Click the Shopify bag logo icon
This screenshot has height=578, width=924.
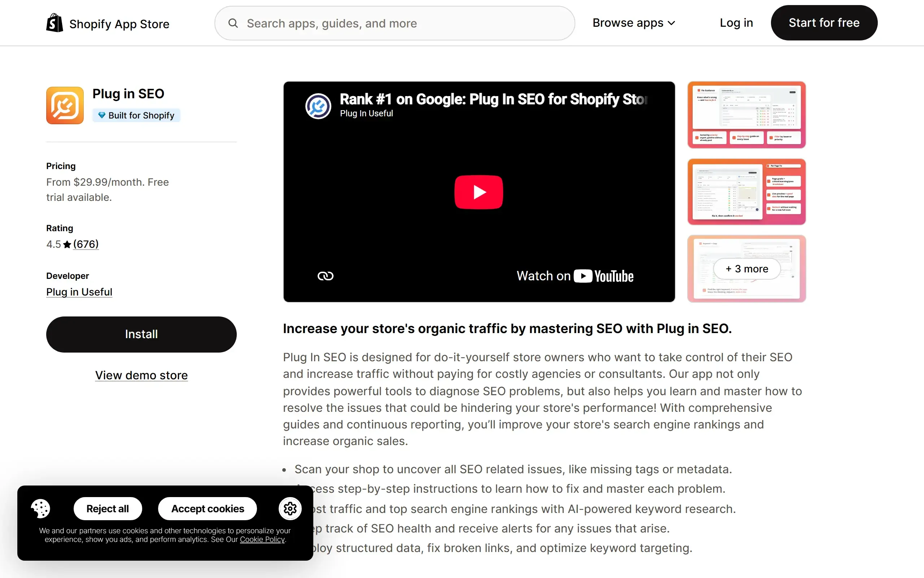click(x=55, y=23)
